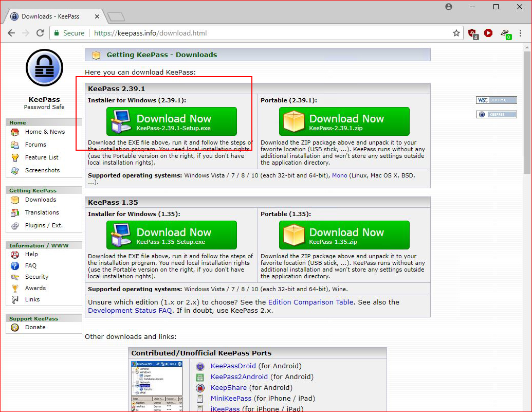This screenshot has width=532, height=412.
Task: Click the Forums people icon
Action: [x=15, y=145]
